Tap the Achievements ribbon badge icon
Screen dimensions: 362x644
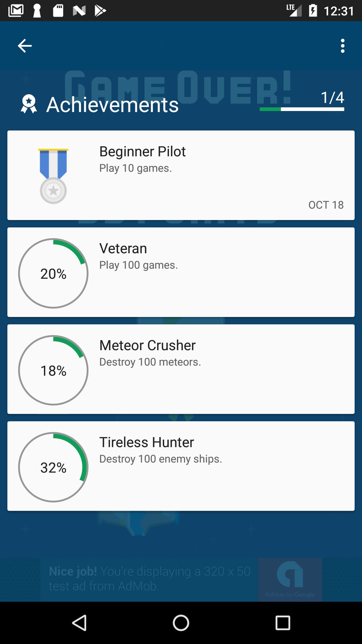click(29, 104)
